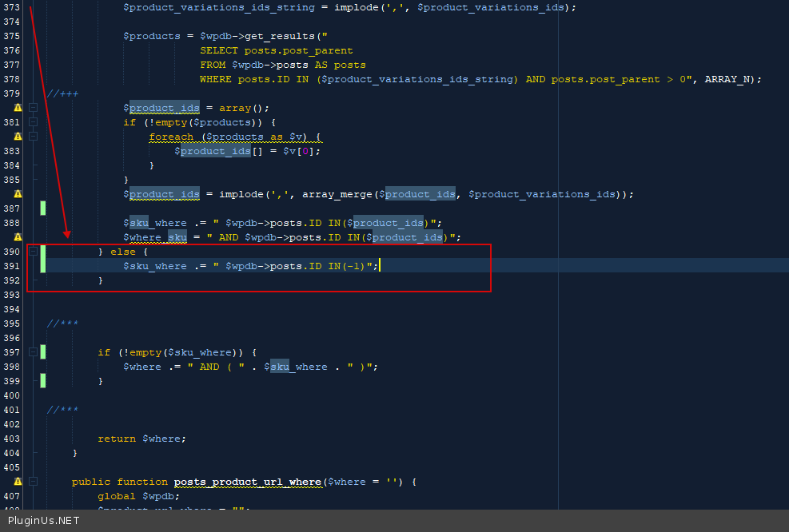Collapse the "if (!empty($products))" block
The width and height of the screenshot is (789, 532).
coord(34,122)
